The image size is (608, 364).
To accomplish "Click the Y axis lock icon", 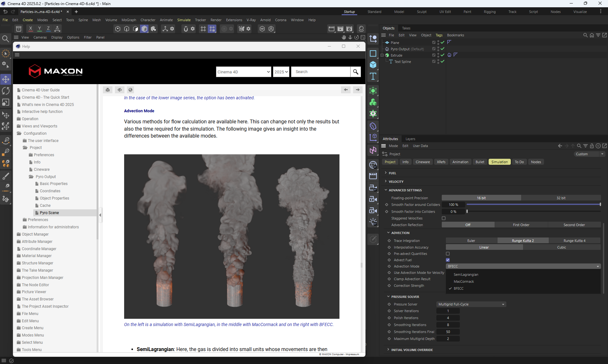I will point(40,29).
